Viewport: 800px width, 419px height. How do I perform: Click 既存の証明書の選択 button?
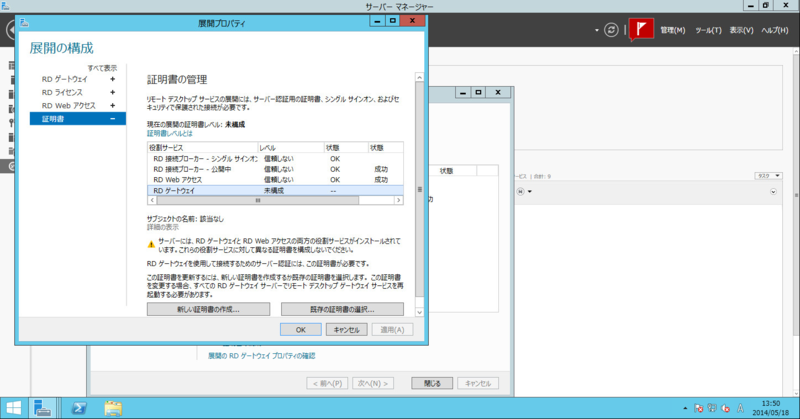point(342,309)
